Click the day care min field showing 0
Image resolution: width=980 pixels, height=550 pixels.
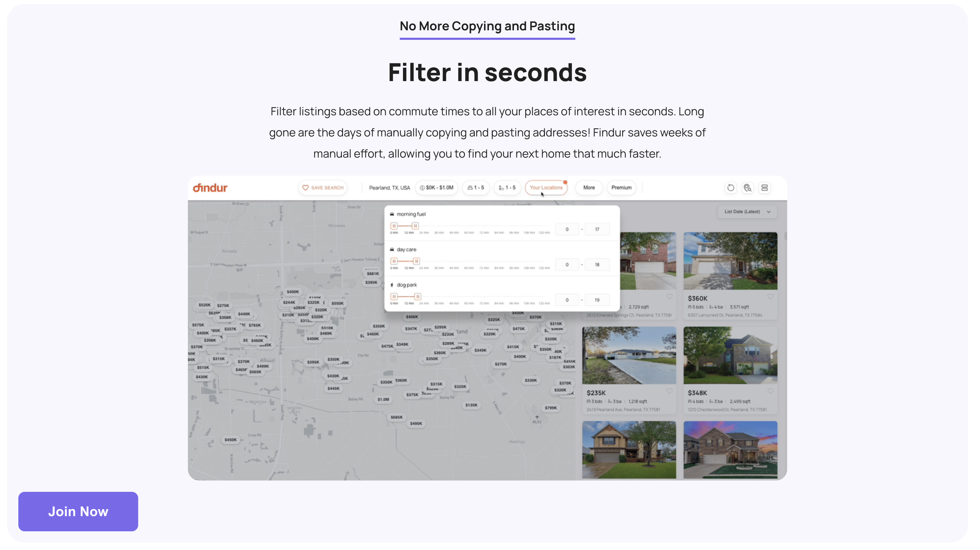(567, 264)
